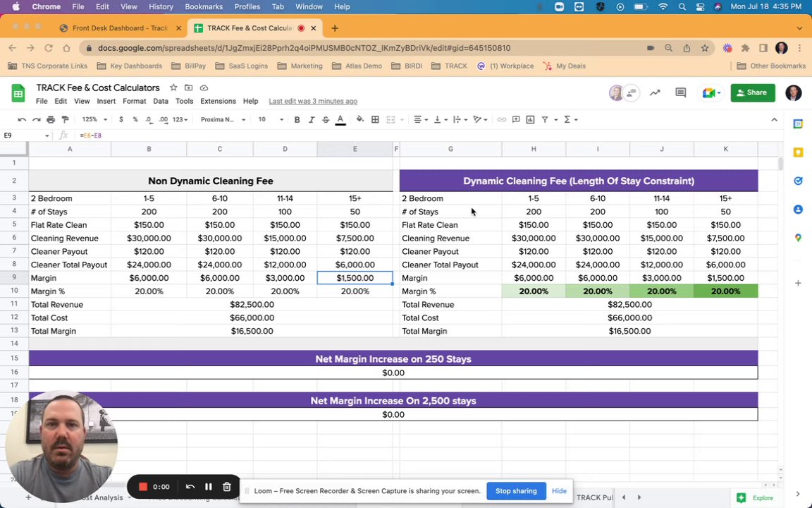Open vertical align dropdown
Image resolution: width=812 pixels, height=508 pixels.
[x=440, y=120]
